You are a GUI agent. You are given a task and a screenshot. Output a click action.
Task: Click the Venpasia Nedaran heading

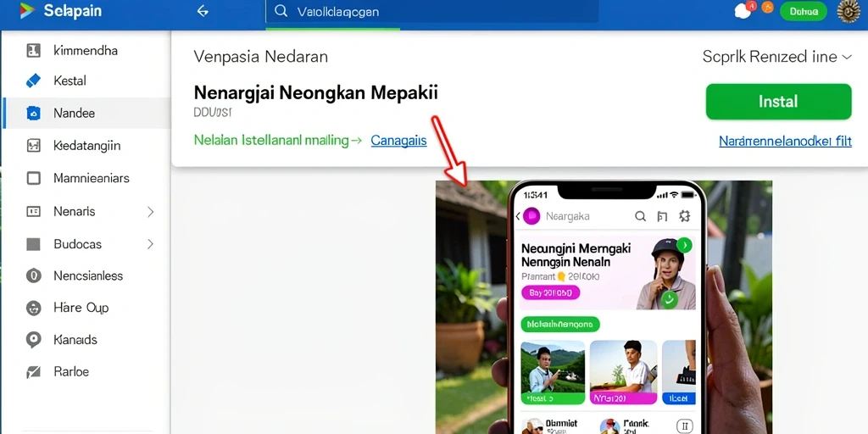coord(261,57)
